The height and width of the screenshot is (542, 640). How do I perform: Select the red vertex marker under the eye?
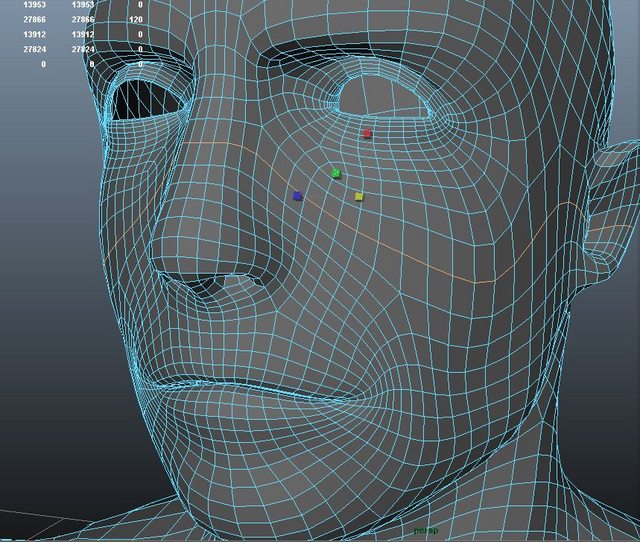point(368,133)
